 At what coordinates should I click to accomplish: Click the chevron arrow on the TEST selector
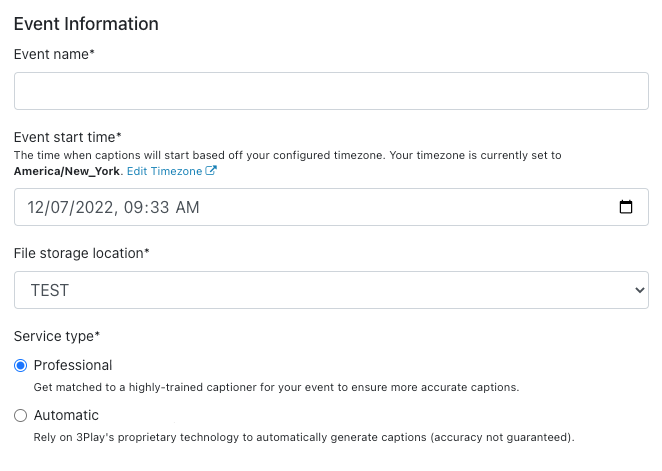tap(640, 290)
